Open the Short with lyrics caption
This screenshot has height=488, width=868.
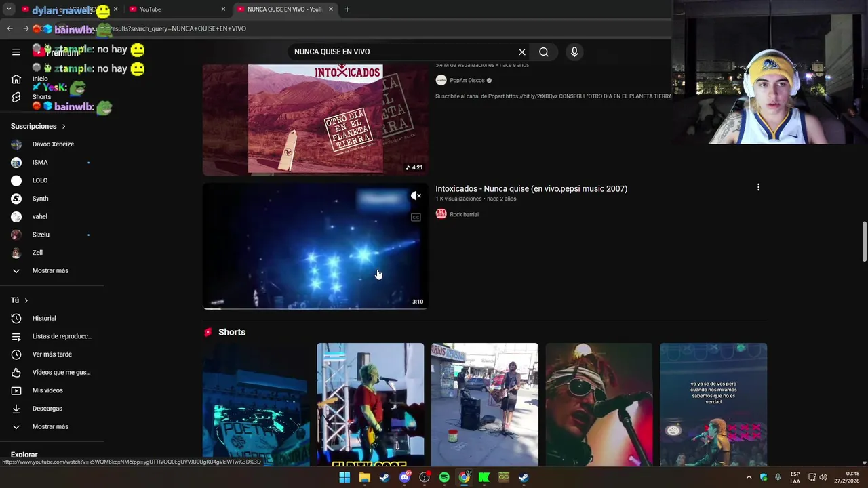click(713, 405)
